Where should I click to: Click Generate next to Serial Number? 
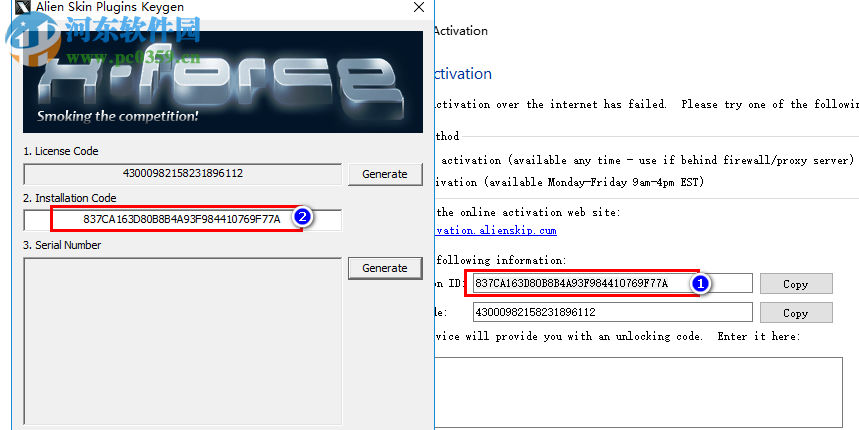click(x=385, y=268)
